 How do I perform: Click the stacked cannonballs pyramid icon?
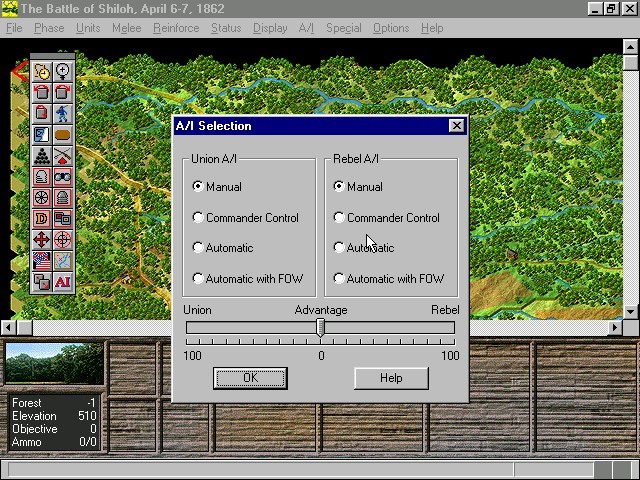[x=41, y=156]
